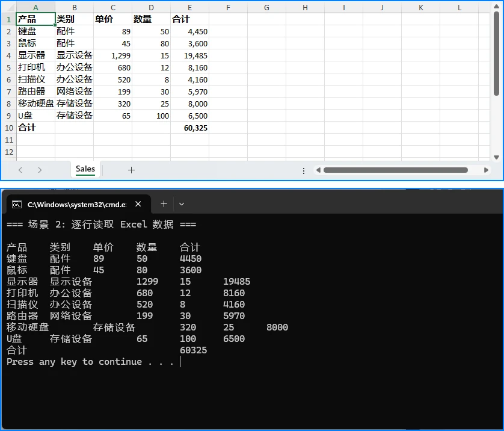
Task: Select cell 显示器 in Excel
Action: click(x=35, y=55)
